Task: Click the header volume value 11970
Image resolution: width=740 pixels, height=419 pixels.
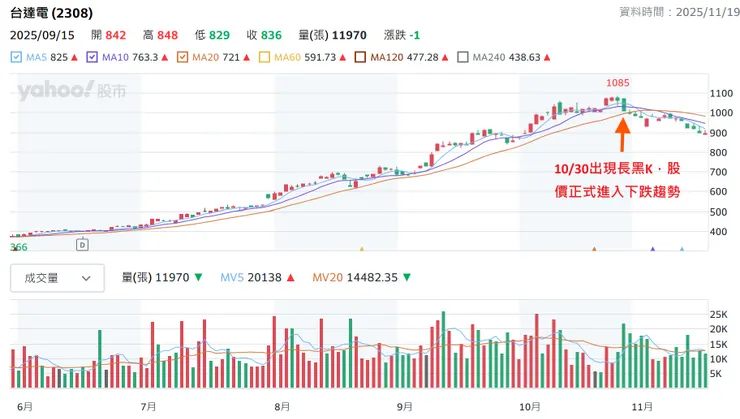Action: tap(349, 35)
